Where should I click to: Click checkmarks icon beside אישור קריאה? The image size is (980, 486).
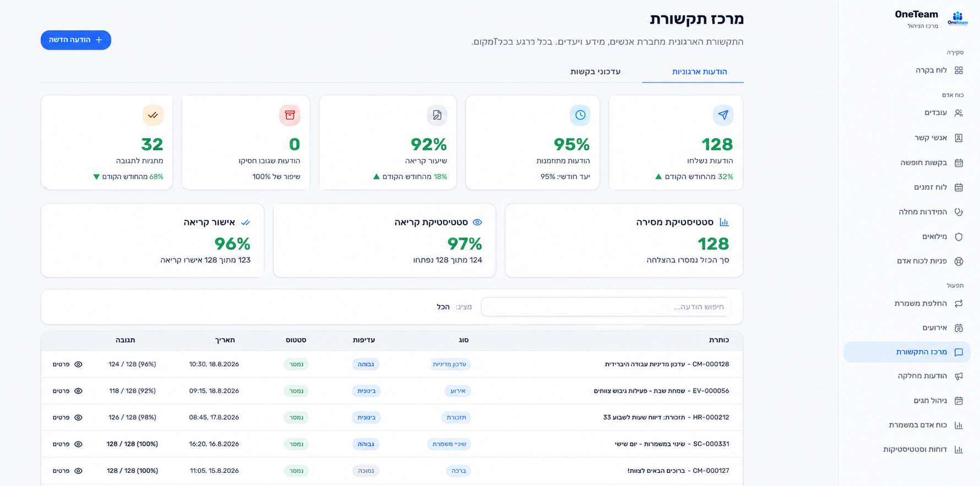pos(246,222)
